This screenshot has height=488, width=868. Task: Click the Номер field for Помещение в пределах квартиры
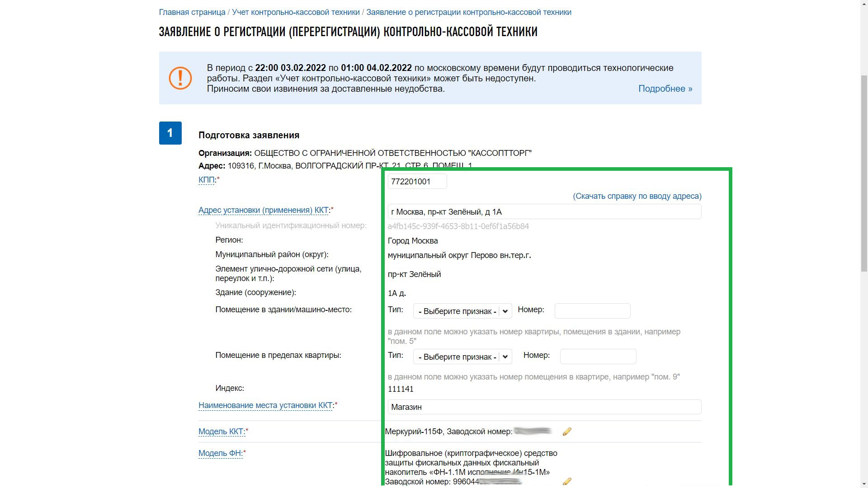pos(598,357)
